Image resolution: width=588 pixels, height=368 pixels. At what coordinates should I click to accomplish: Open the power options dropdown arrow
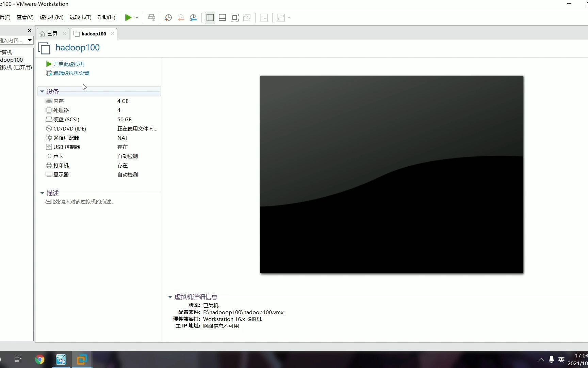(137, 18)
